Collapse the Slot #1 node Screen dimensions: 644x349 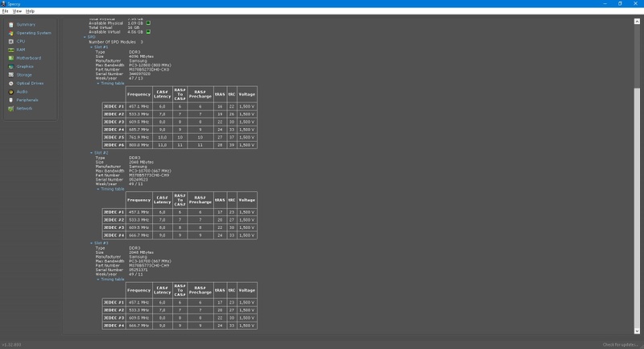coord(92,48)
